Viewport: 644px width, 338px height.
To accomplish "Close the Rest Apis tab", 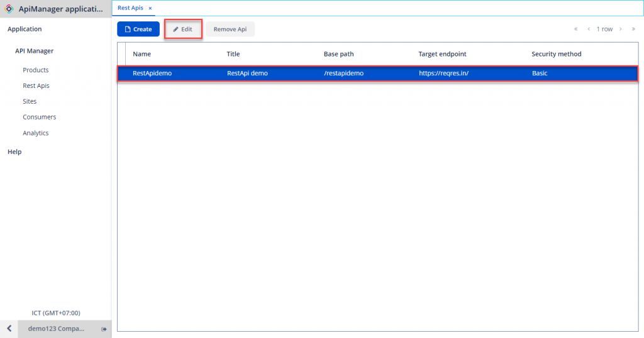I will point(150,8).
